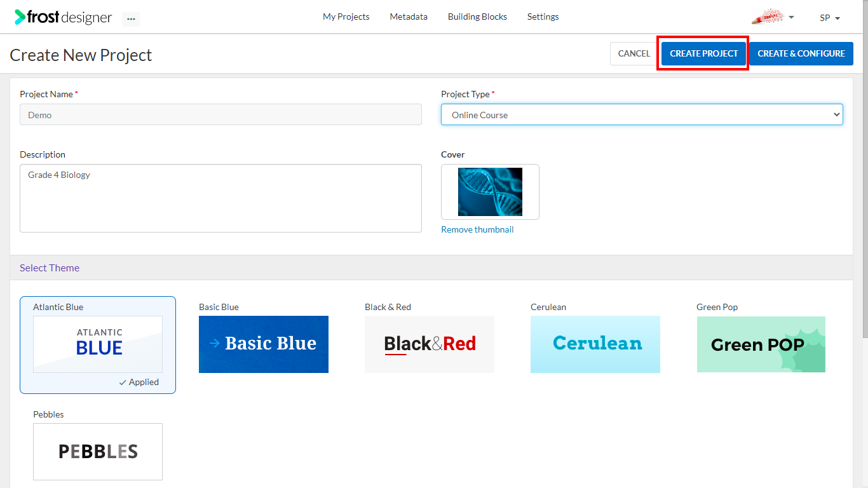
Task: Click the Description text area
Action: (x=220, y=198)
